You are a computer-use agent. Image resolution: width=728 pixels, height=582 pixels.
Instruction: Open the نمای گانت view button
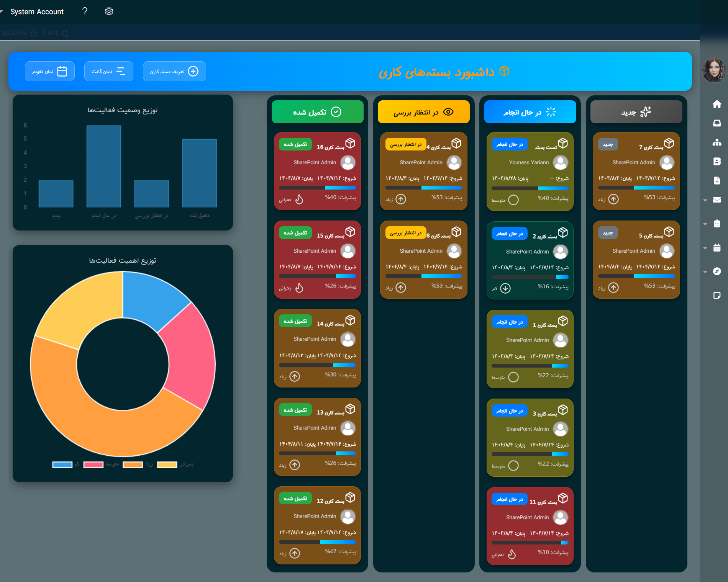click(109, 71)
